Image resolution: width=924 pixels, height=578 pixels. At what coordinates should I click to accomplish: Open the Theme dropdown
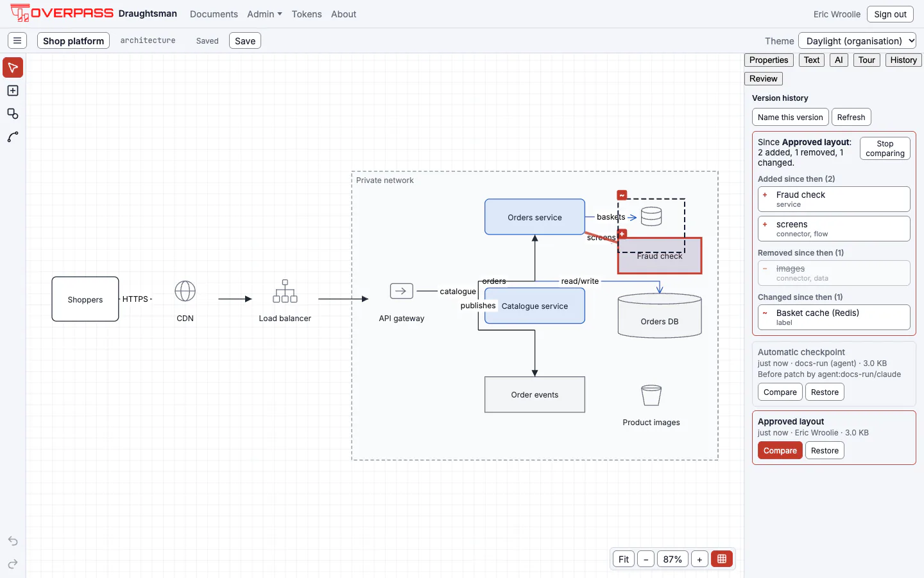click(857, 40)
